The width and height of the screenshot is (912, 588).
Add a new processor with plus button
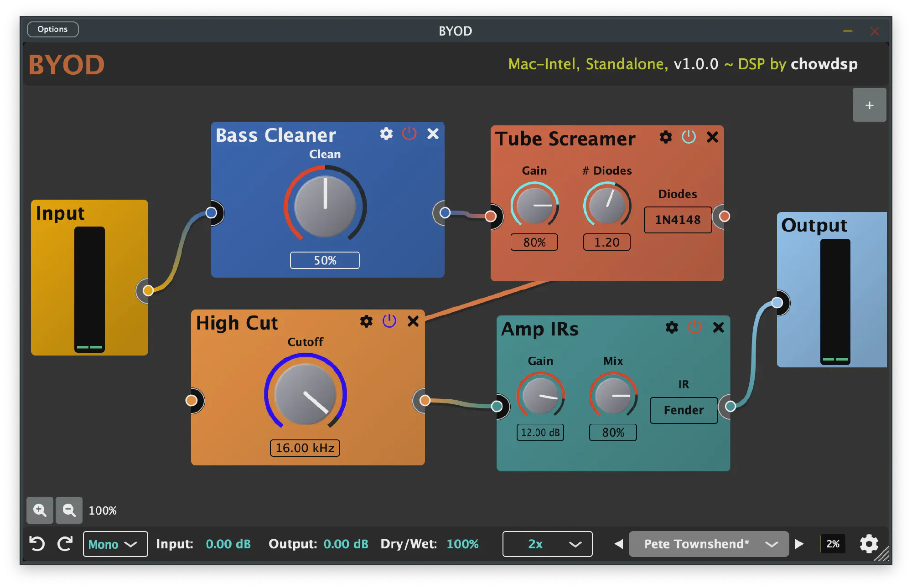point(869,105)
